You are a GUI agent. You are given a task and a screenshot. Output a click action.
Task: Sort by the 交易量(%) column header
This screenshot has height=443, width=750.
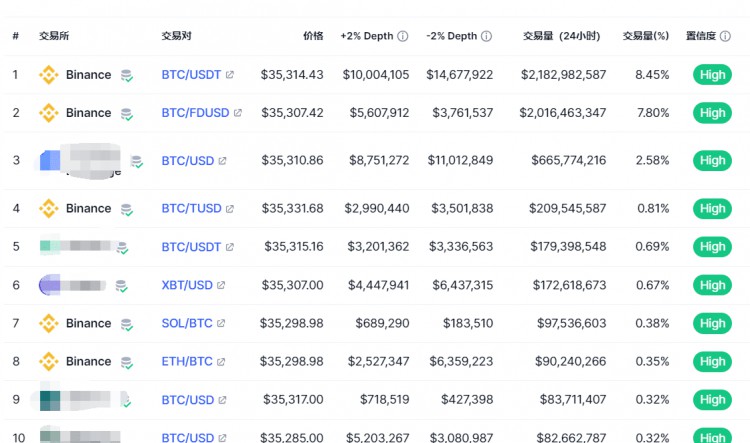point(646,36)
